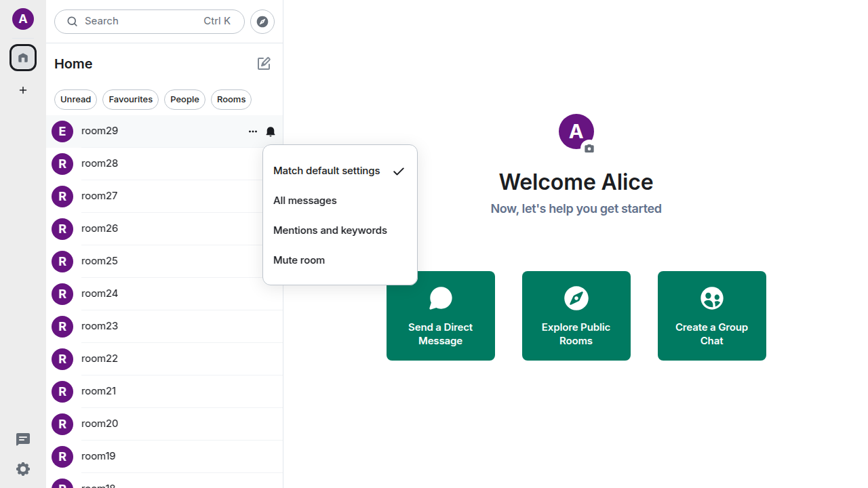Click Explore Public Rooms button
The image size is (868, 488).
pyautogui.click(x=576, y=316)
